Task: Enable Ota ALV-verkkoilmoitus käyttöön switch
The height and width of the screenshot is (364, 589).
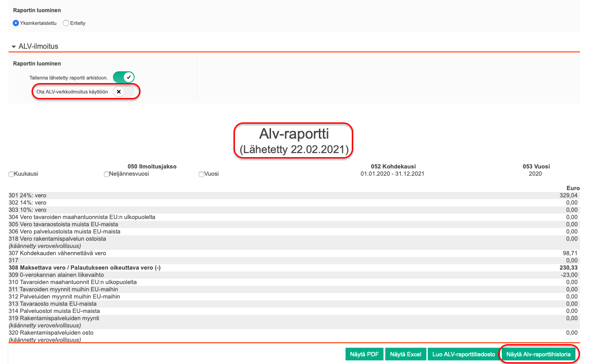Action: coord(123,92)
